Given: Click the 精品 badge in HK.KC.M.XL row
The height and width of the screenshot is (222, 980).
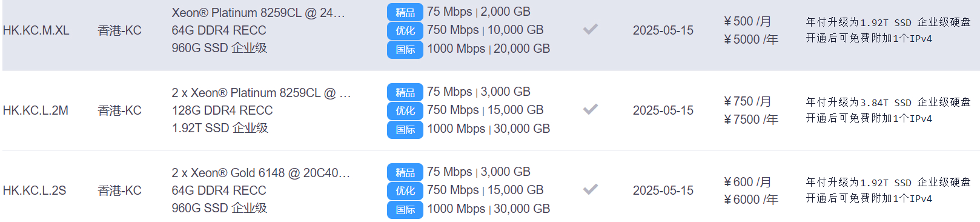Looking at the screenshot, I should (x=405, y=12).
